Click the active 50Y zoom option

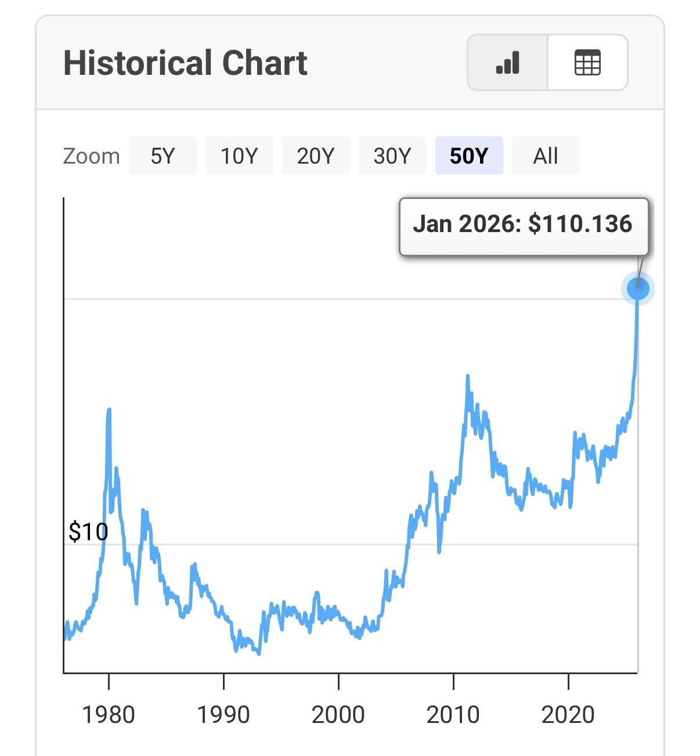[469, 155]
